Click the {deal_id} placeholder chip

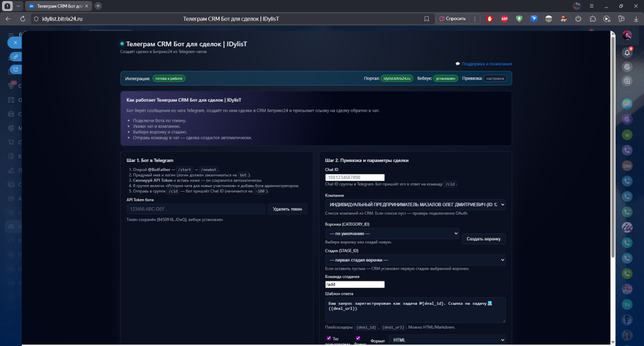[x=366, y=327]
